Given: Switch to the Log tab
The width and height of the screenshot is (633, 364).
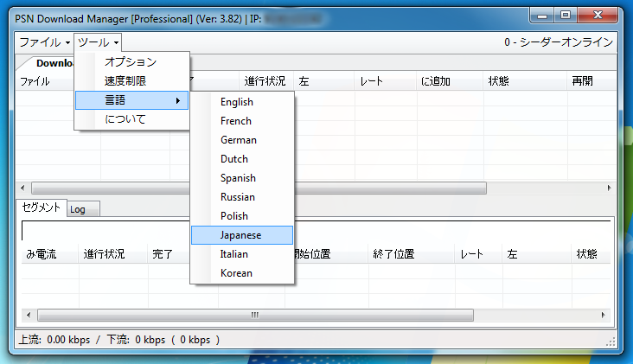Looking at the screenshot, I should (x=83, y=209).
